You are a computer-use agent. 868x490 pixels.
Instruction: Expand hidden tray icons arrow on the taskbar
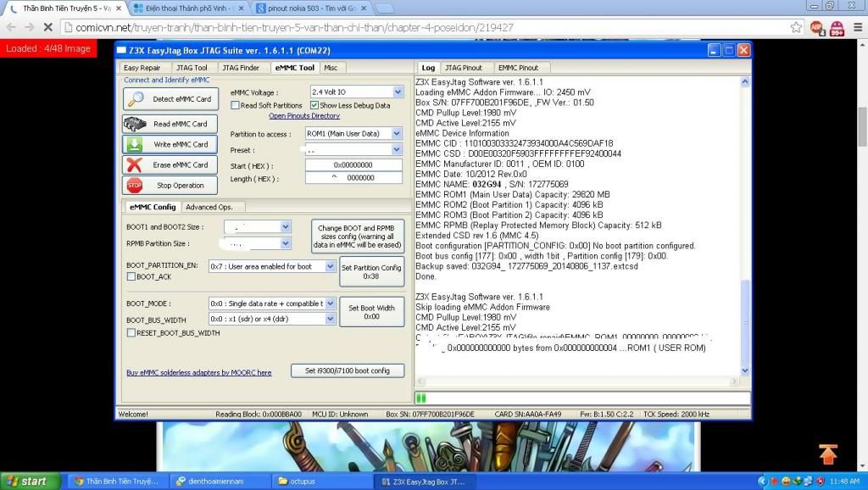tap(763, 482)
